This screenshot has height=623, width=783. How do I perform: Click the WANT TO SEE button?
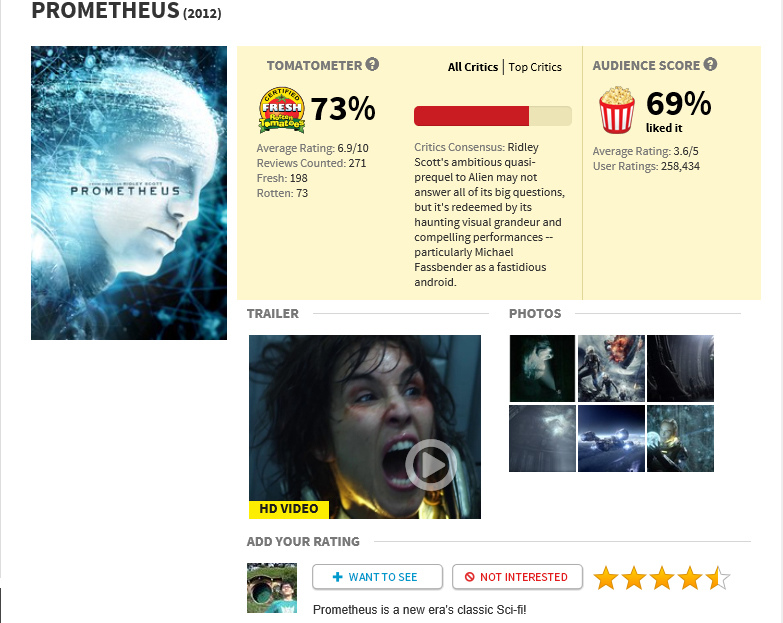(x=378, y=577)
